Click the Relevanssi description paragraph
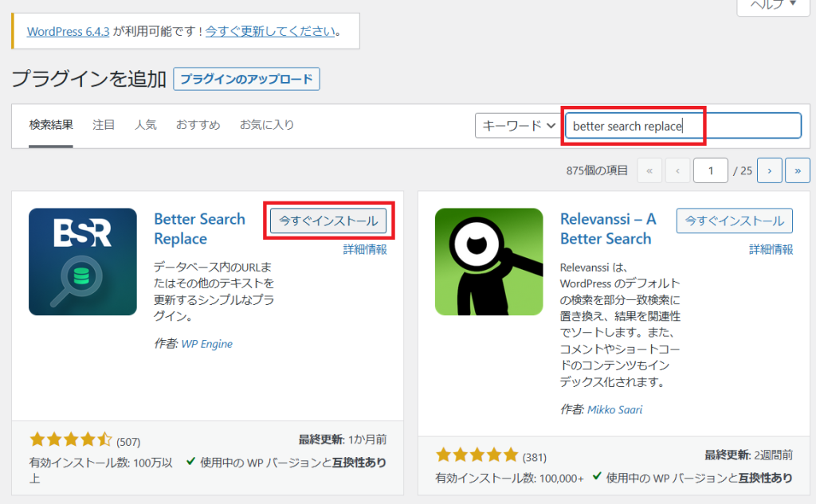The height and width of the screenshot is (504, 816). (x=620, y=325)
